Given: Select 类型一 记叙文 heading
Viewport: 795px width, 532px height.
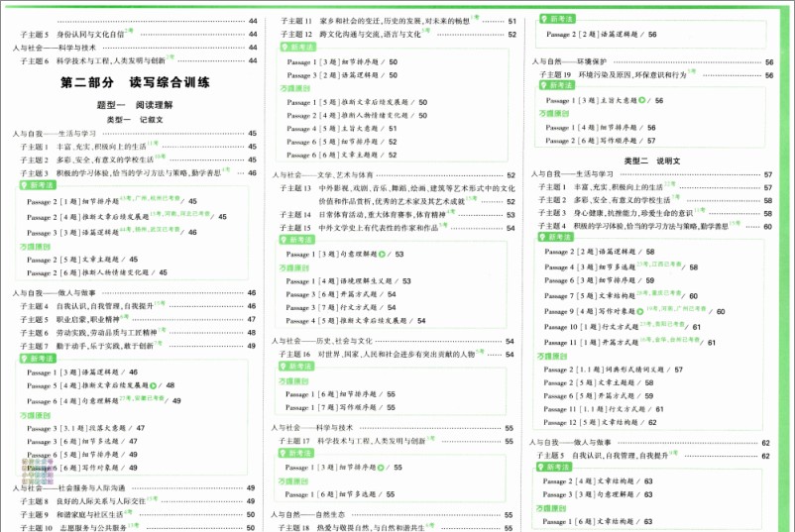Looking at the screenshot, I should point(135,120).
